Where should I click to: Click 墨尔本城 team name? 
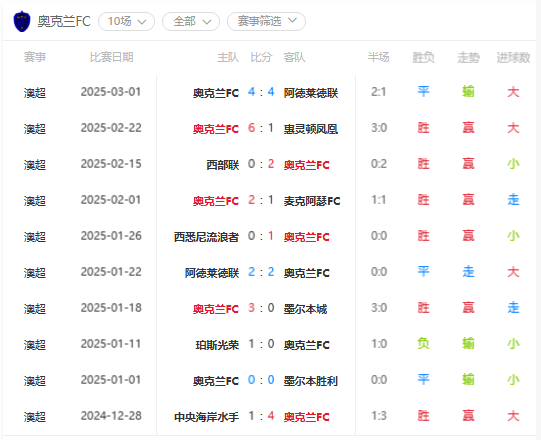click(305, 309)
